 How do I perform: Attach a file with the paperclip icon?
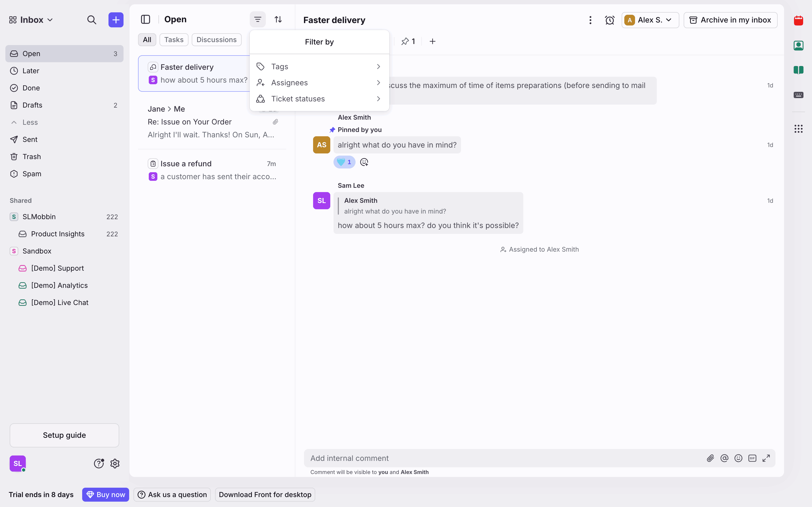710,458
